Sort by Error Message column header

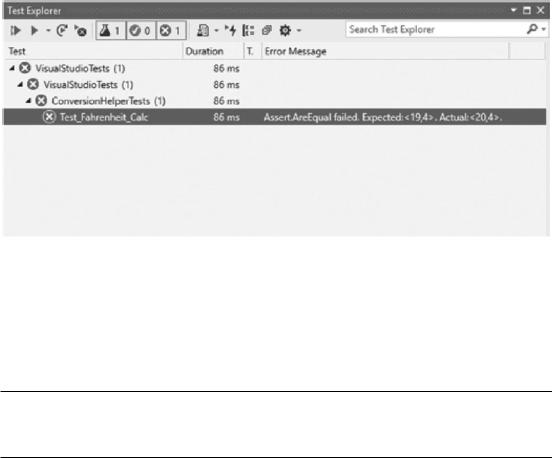(x=385, y=51)
